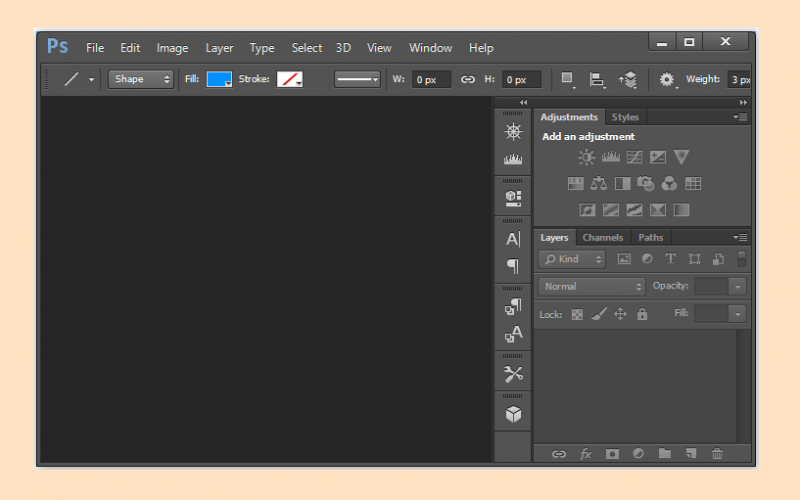Add a Curves adjustment
The image size is (800, 500).
[634, 157]
